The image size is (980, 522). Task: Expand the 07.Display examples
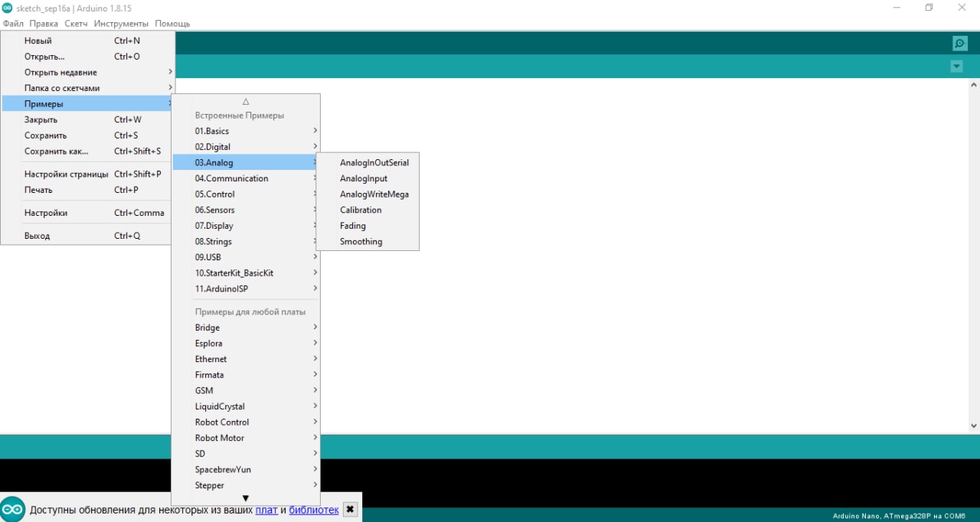tap(246, 226)
